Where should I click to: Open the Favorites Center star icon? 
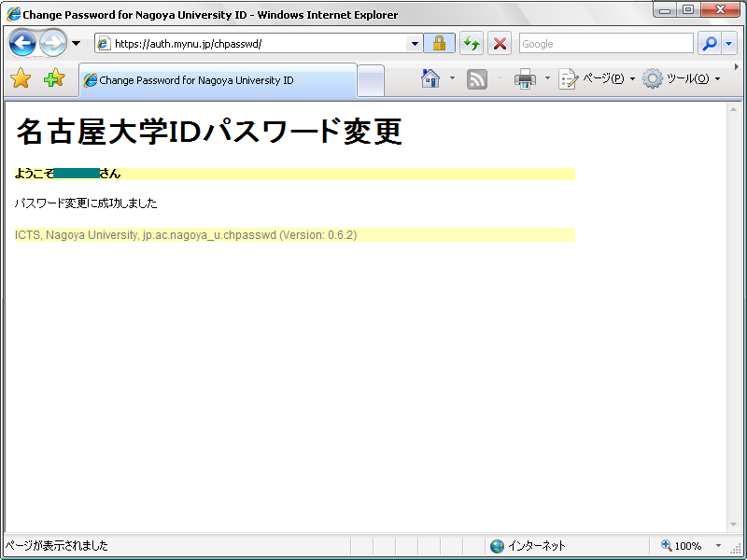click(21, 80)
